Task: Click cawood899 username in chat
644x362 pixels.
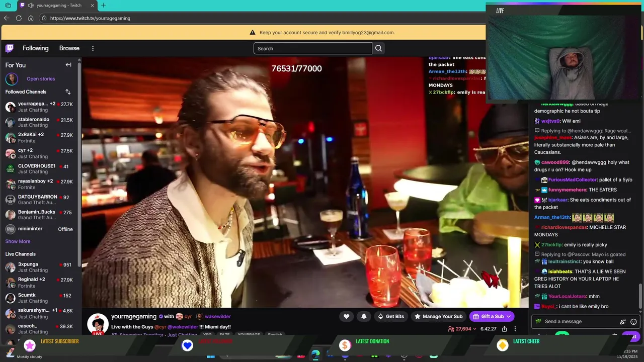Action: [555, 162]
